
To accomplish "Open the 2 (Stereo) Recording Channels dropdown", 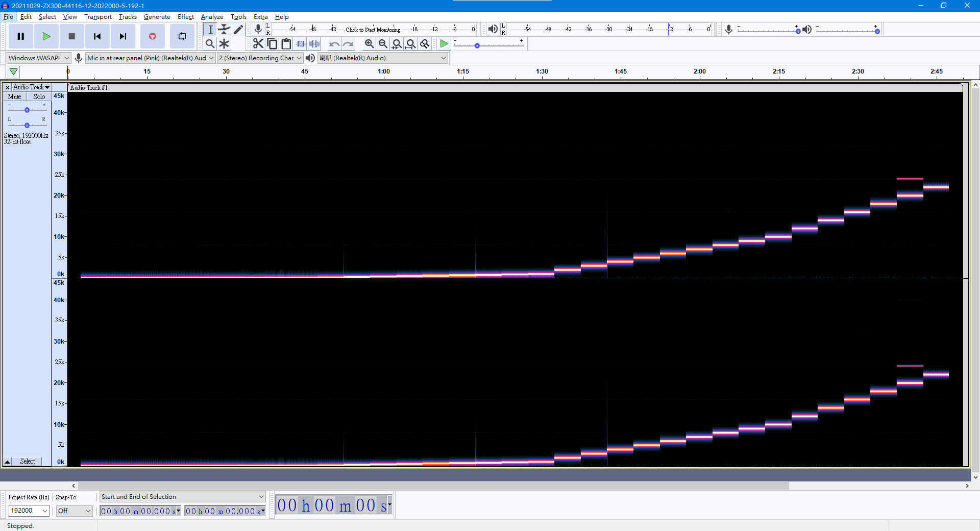I will (x=260, y=58).
